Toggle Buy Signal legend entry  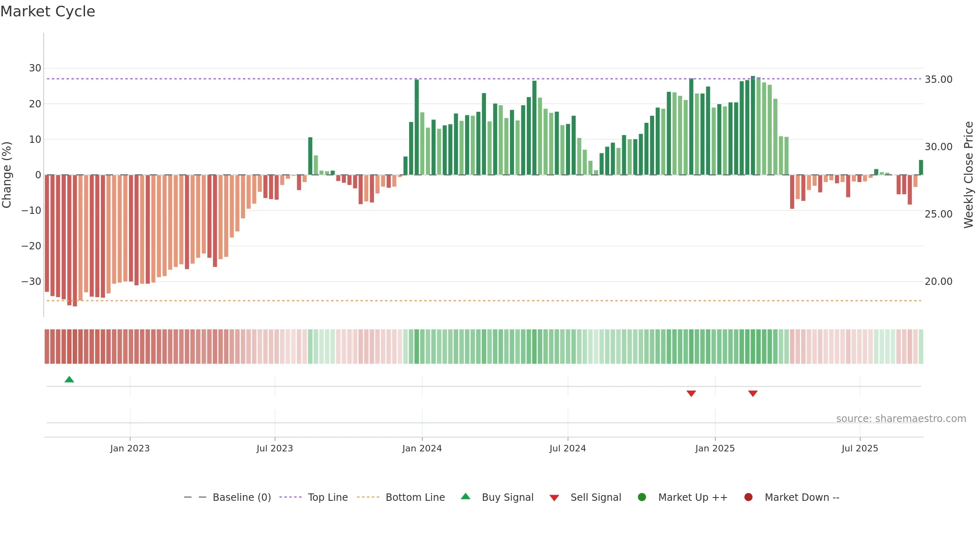497,497
